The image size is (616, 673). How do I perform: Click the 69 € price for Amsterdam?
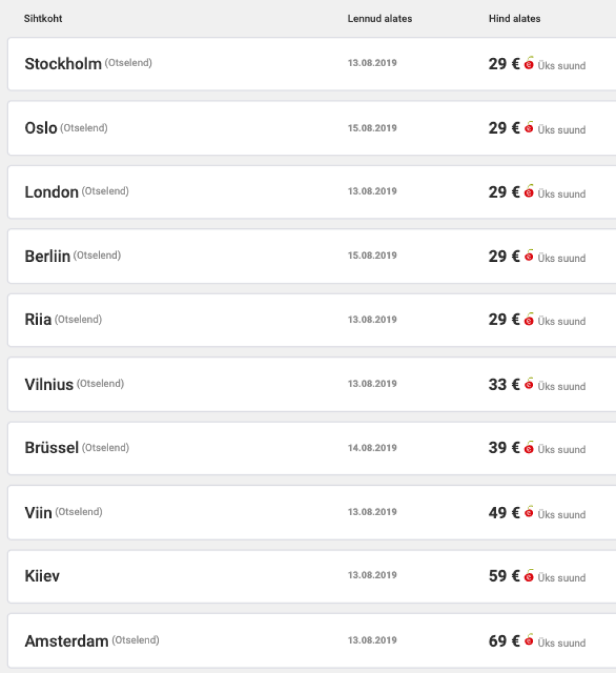point(504,641)
